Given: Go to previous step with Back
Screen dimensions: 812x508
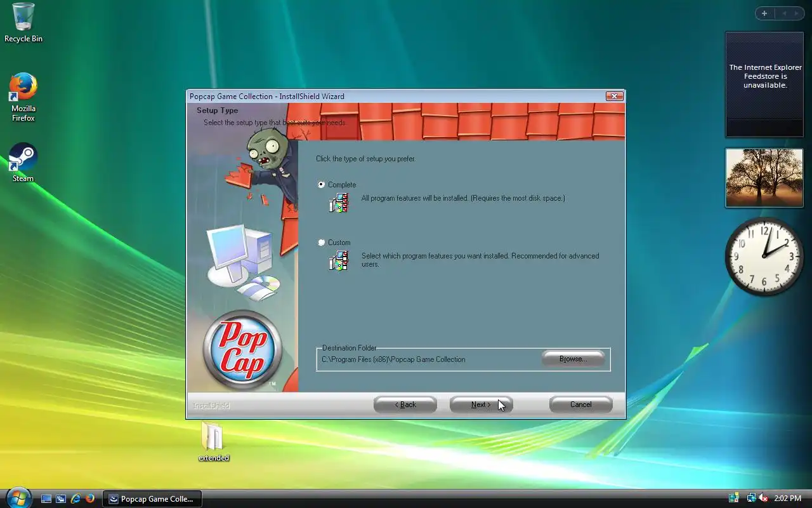Looking at the screenshot, I should coord(405,404).
